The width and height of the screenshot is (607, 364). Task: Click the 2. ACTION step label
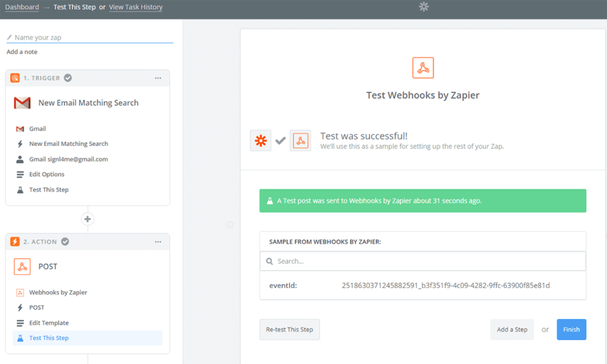pyautogui.click(x=40, y=242)
